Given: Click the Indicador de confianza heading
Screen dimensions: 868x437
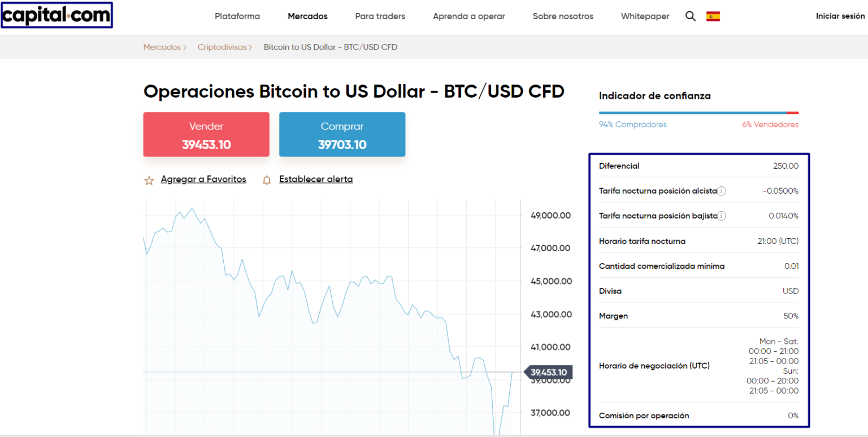Looking at the screenshot, I should point(655,96).
